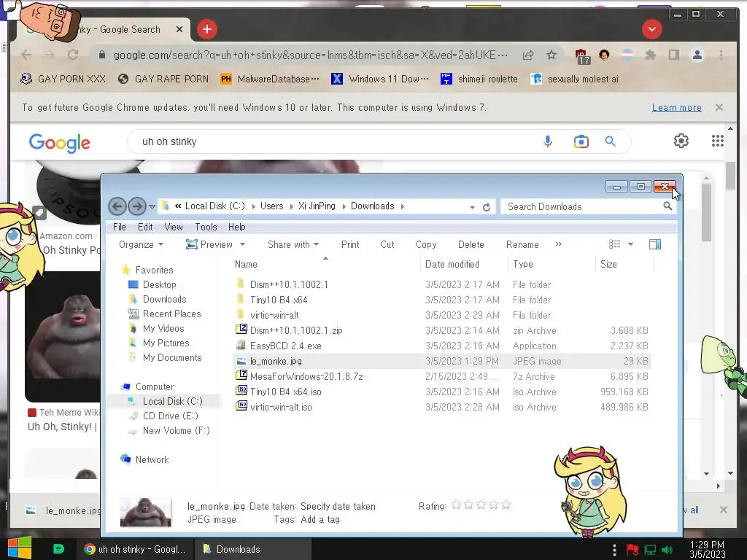Click the Google search text box

coord(333,141)
